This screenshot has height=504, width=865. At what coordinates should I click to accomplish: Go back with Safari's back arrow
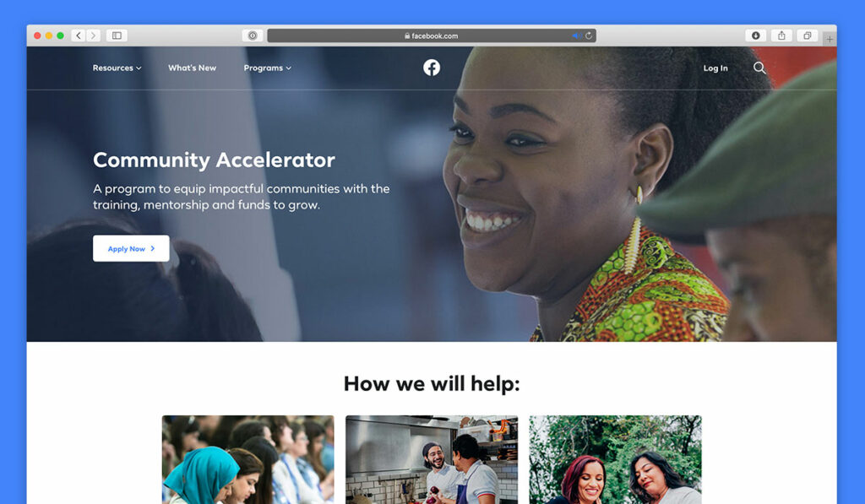pyautogui.click(x=79, y=35)
